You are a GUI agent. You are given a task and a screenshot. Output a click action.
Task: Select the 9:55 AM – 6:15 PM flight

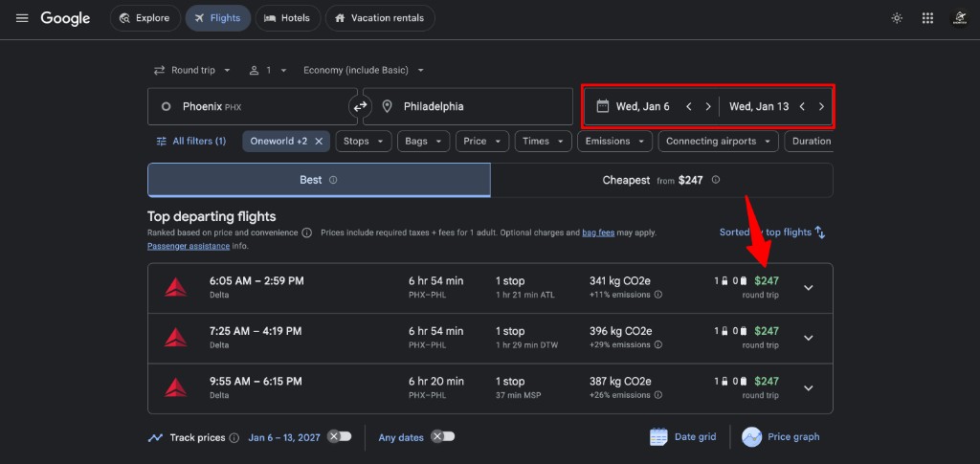[490, 387]
